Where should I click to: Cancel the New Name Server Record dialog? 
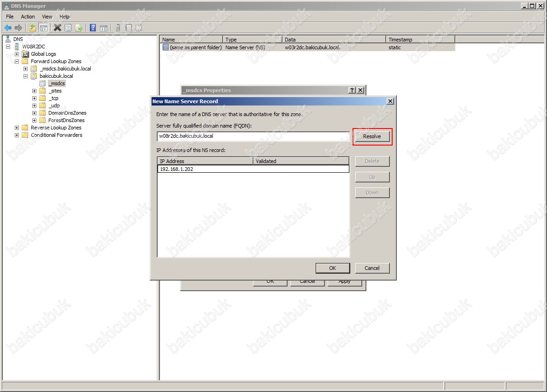coord(372,268)
